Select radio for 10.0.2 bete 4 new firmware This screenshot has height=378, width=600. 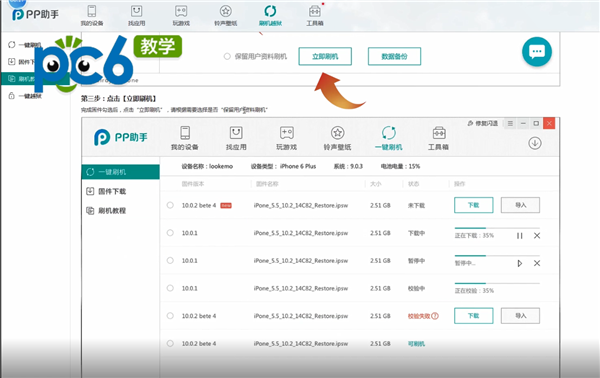[170, 205]
